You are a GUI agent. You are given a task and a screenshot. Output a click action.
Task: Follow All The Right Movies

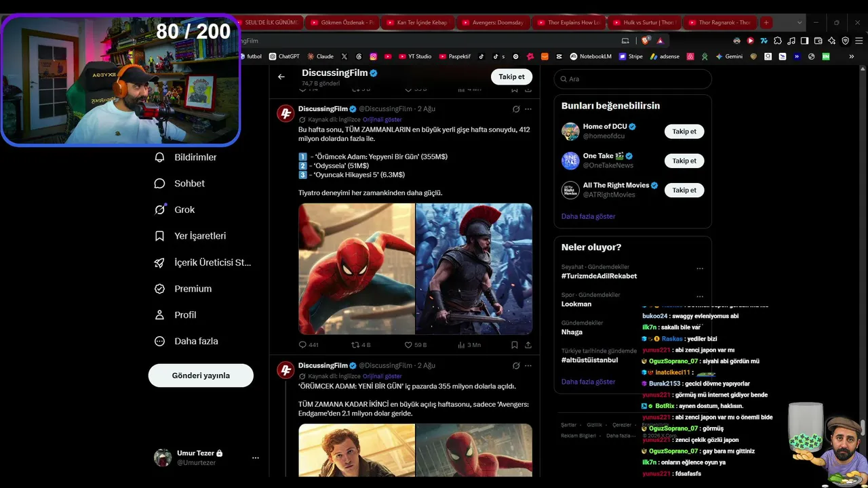[684, 190]
